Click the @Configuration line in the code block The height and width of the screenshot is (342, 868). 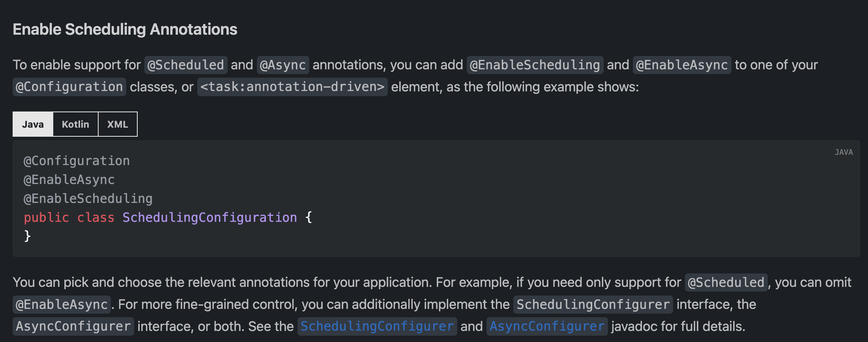click(x=77, y=161)
